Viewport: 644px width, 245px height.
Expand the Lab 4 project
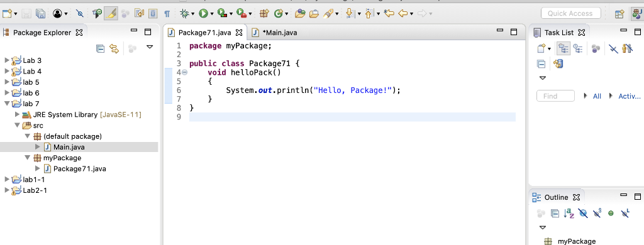click(x=6, y=71)
